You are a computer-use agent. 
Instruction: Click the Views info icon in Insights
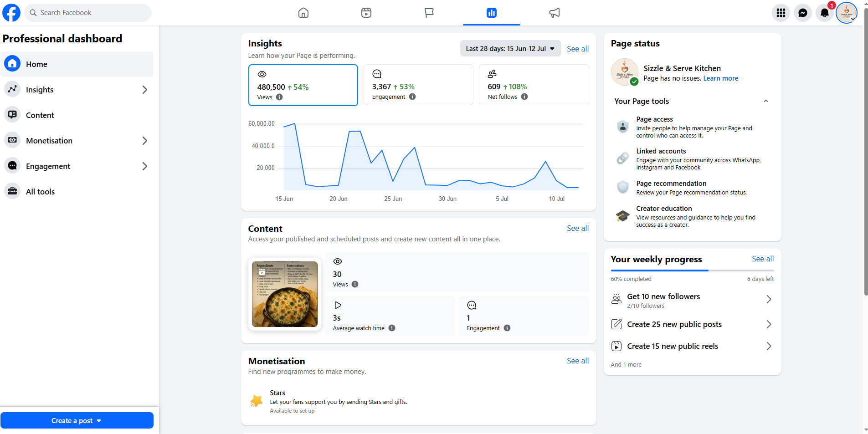[x=279, y=97]
